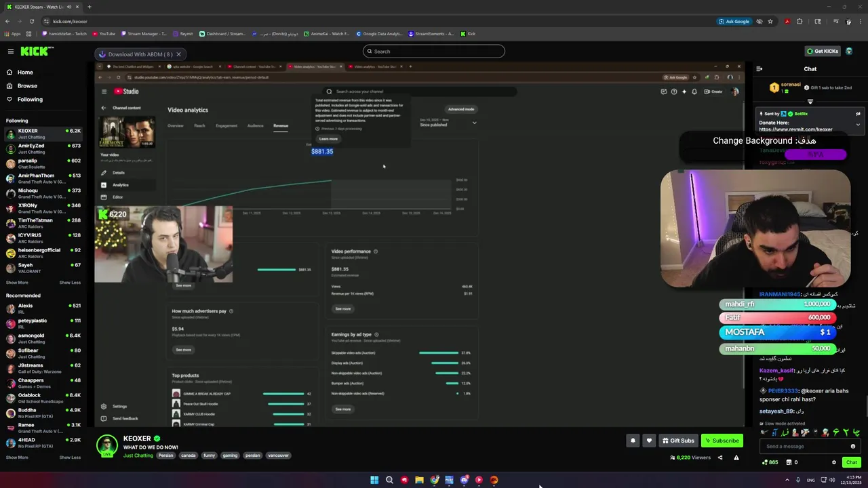
Task: Open AmirEyZed channel in Following
Action: point(42,148)
